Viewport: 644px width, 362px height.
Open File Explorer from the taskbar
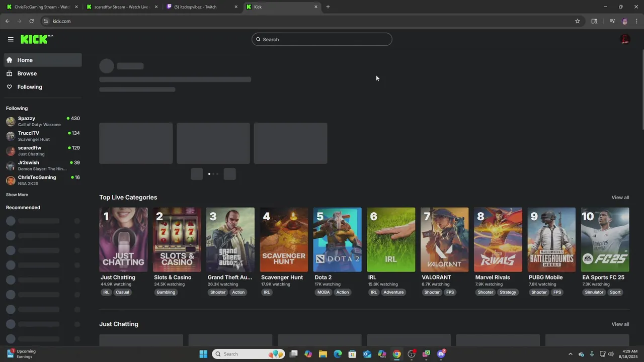(323, 354)
